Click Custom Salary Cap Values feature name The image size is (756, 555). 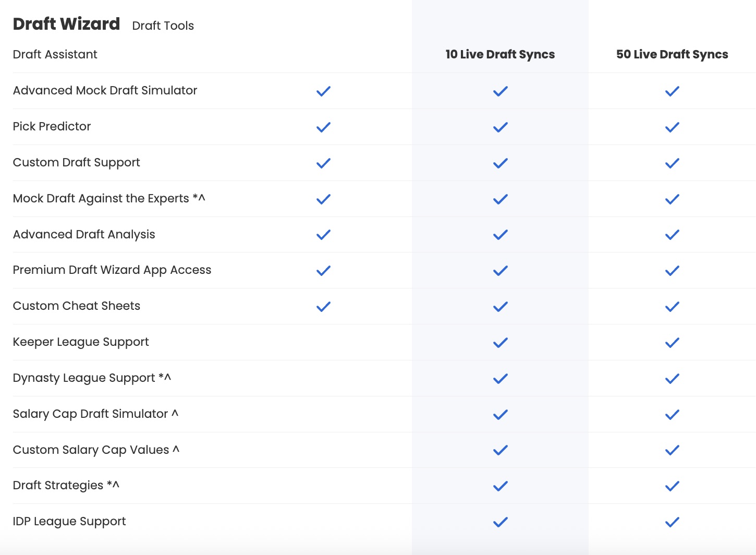pos(96,450)
